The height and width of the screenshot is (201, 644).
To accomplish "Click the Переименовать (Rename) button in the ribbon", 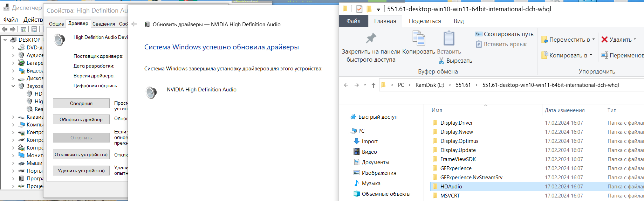I will 622,55.
